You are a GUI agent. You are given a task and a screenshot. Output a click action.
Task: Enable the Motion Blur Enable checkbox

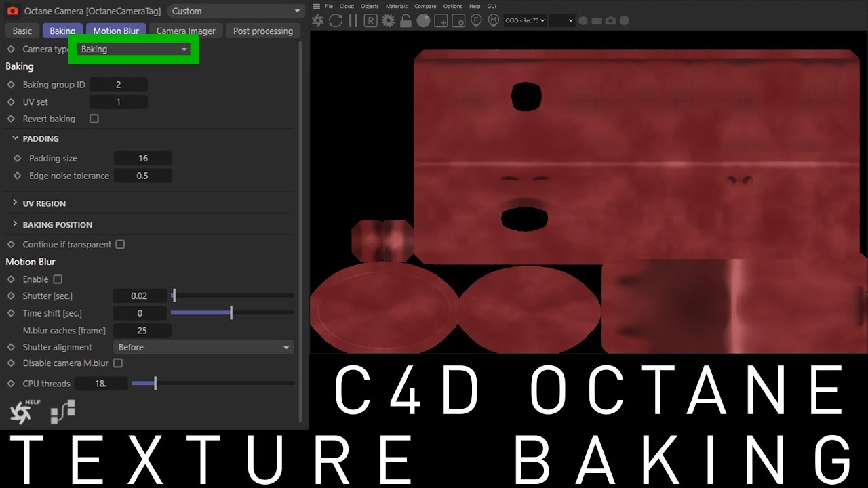point(58,279)
